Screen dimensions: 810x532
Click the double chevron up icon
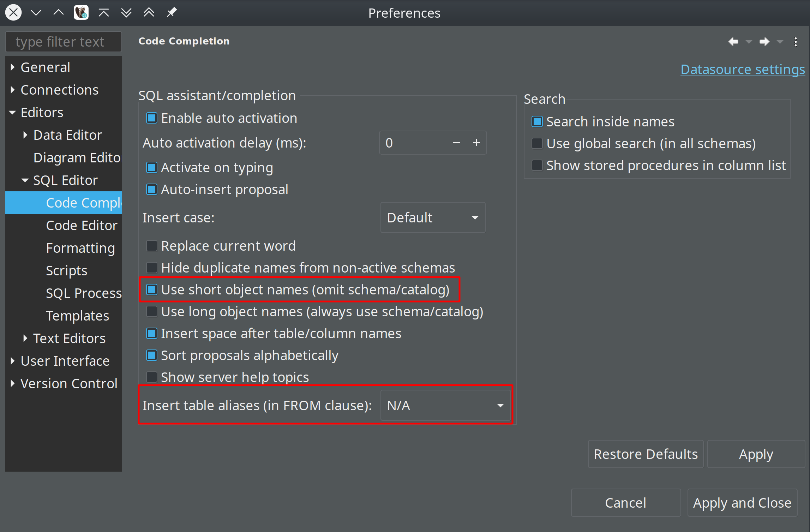[149, 12]
